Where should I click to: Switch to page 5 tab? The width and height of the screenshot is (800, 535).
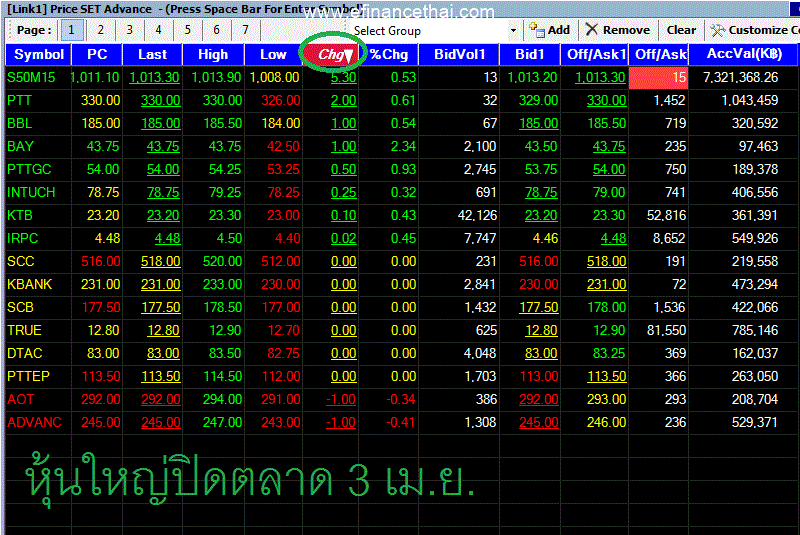(x=188, y=30)
